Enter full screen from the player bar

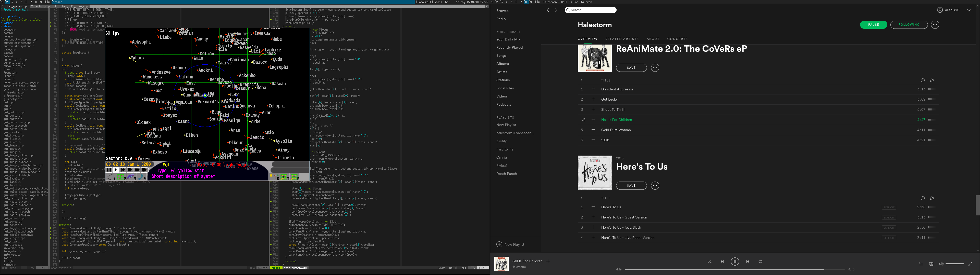point(970,264)
